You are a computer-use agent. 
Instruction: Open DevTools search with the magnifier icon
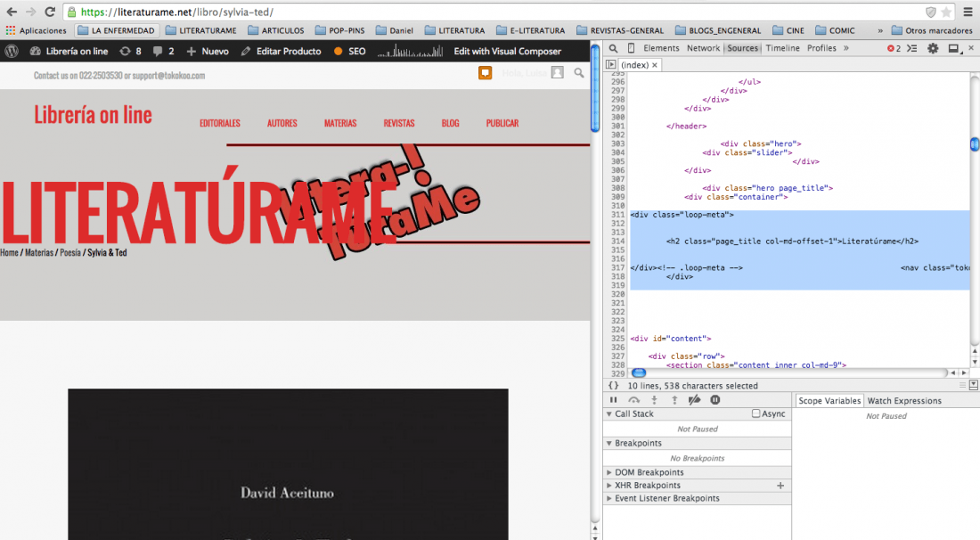point(613,48)
